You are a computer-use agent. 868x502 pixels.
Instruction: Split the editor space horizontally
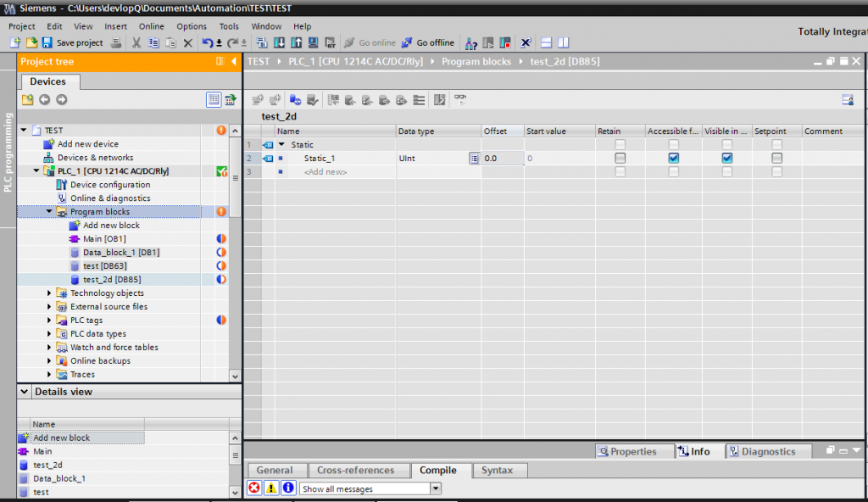547,42
